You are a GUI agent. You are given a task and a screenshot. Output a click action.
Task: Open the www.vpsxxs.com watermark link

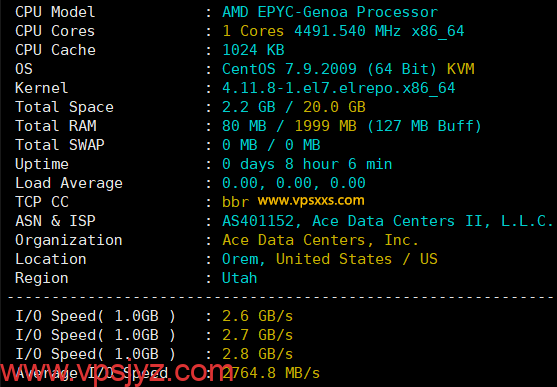(x=311, y=201)
